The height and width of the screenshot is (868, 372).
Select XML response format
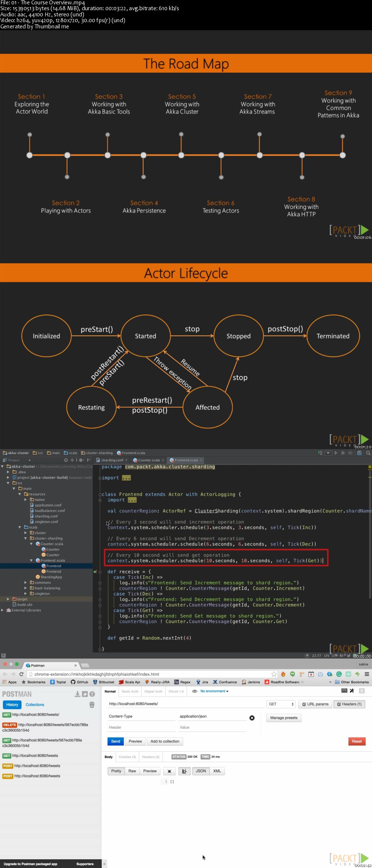click(217, 771)
